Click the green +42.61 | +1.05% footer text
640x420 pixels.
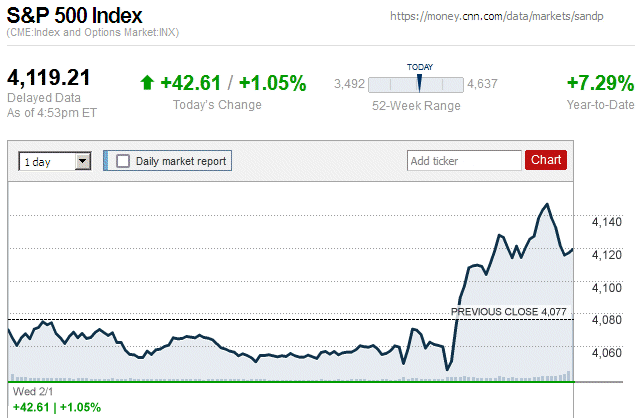click(x=57, y=407)
